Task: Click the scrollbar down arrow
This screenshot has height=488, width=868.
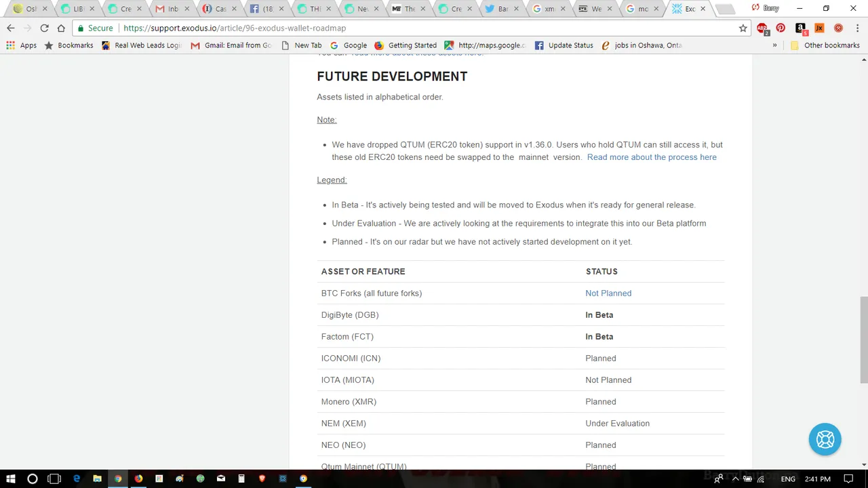Action: pos(863,464)
